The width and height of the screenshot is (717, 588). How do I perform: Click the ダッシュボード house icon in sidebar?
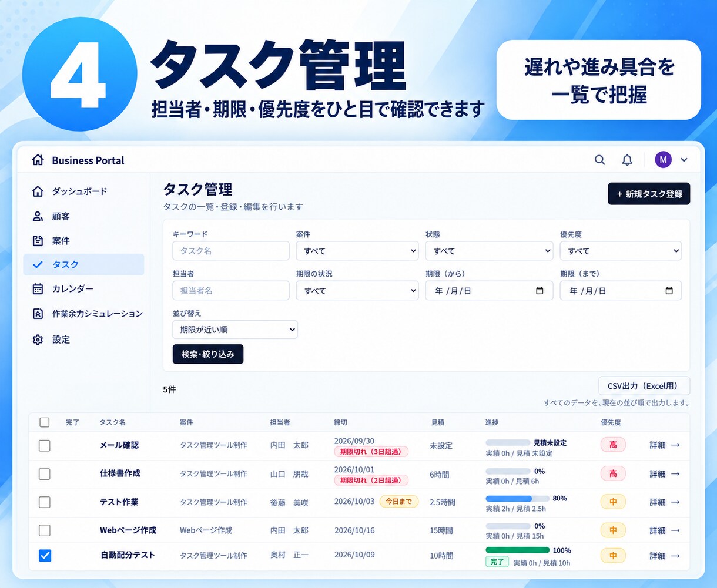pos(38,191)
